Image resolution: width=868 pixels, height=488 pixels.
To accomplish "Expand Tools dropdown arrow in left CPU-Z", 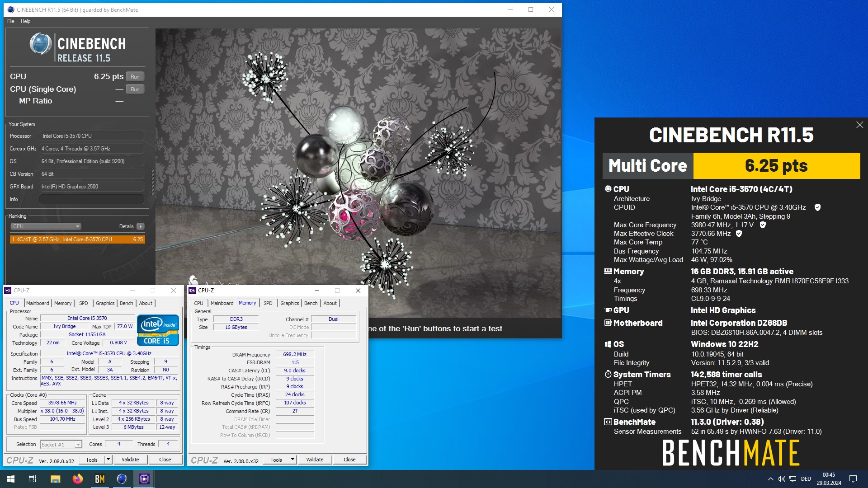I will point(108,460).
